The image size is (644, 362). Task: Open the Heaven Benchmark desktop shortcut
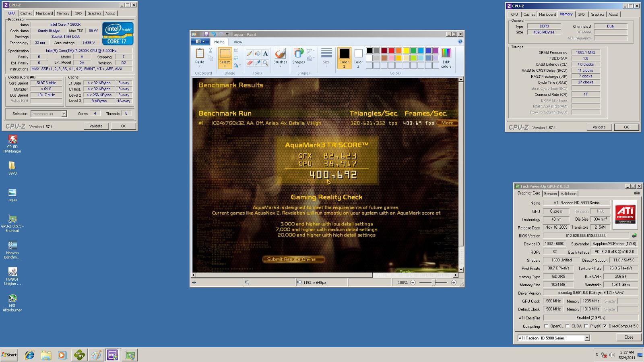click(x=12, y=250)
